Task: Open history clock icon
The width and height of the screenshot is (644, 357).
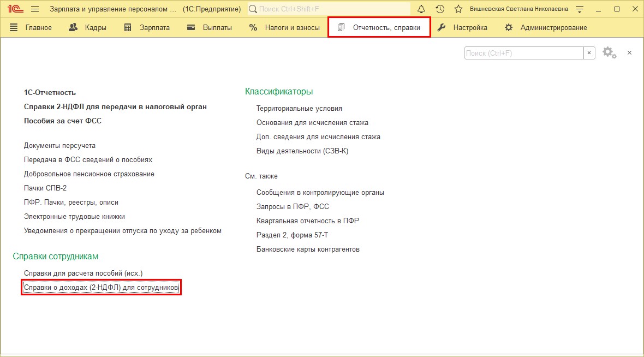Action: click(440, 9)
